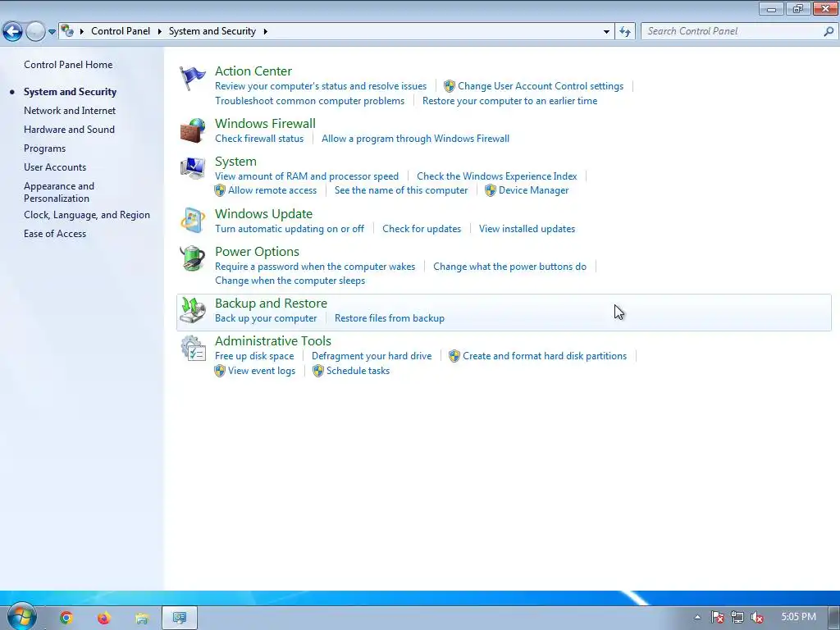Click the search magnifier icon
This screenshot has height=630, width=840.
click(829, 32)
